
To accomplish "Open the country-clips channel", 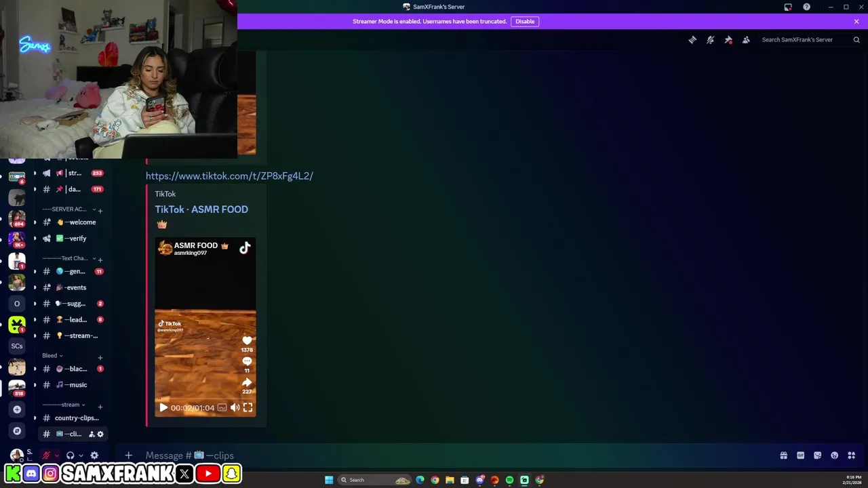I will click(x=71, y=418).
